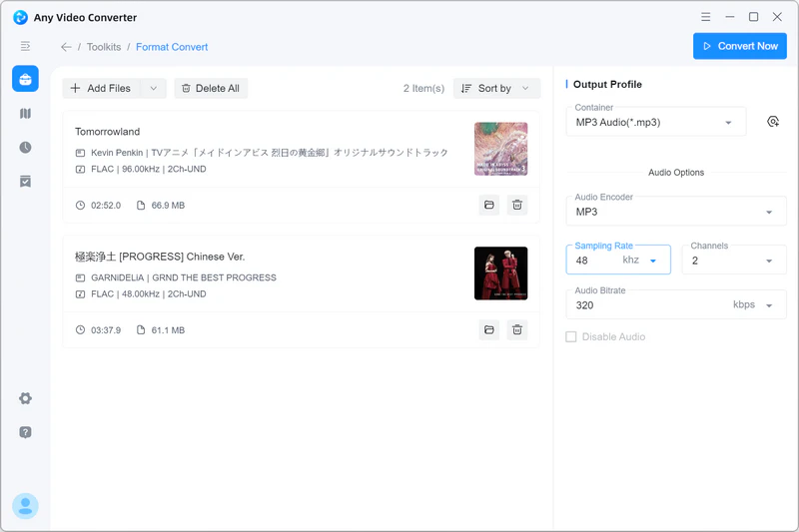Screen dimensions: 799x532
Task: Open custom profile settings icon beside Container
Action: 773,122
